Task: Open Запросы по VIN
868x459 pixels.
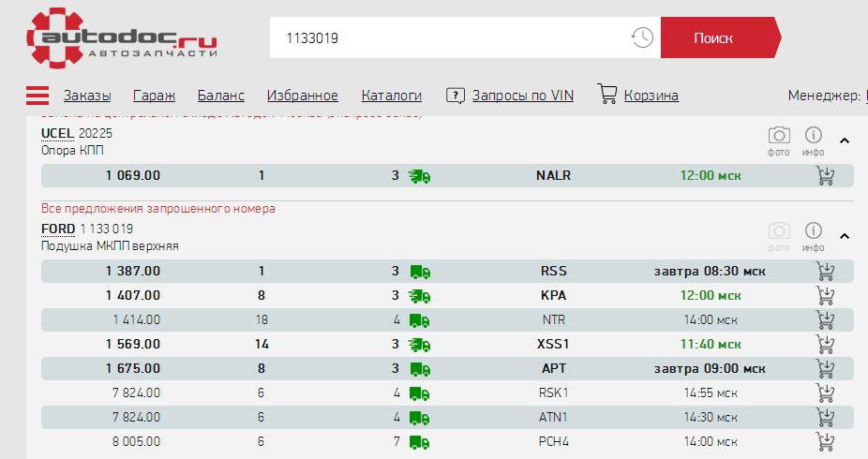Action: coord(522,96)
